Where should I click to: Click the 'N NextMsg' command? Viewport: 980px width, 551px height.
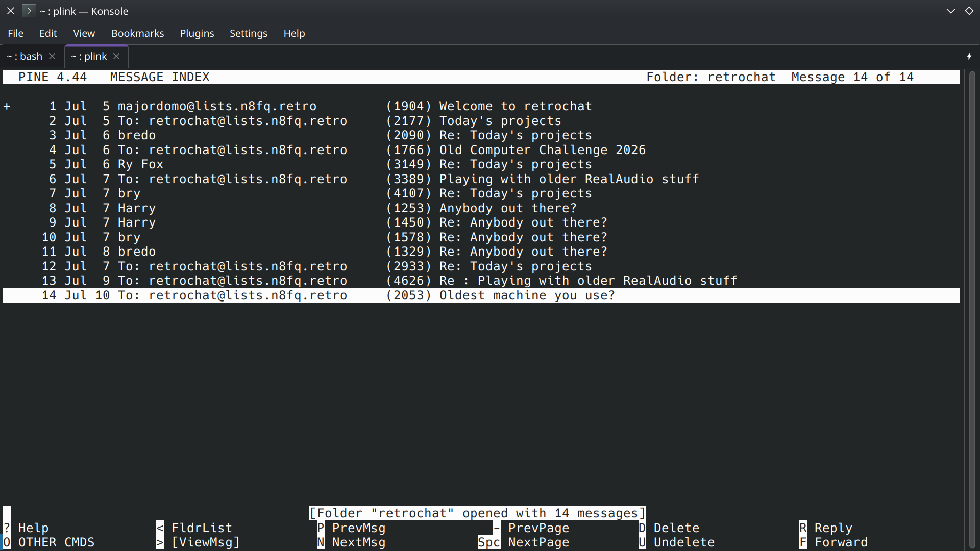pyautogui.click(x=351, y=542)
